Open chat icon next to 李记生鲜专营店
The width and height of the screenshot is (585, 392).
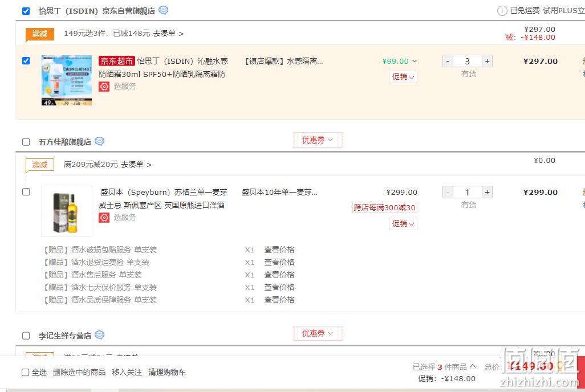tap(99, 335)
